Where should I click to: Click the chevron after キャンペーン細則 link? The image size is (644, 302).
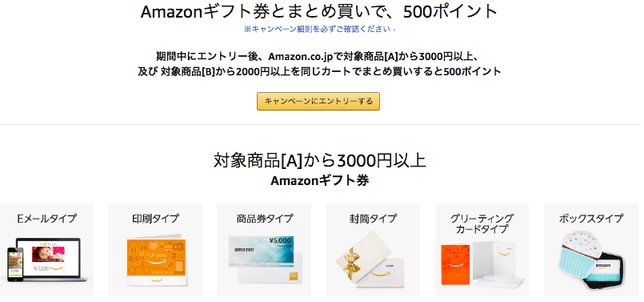point(394,30)
